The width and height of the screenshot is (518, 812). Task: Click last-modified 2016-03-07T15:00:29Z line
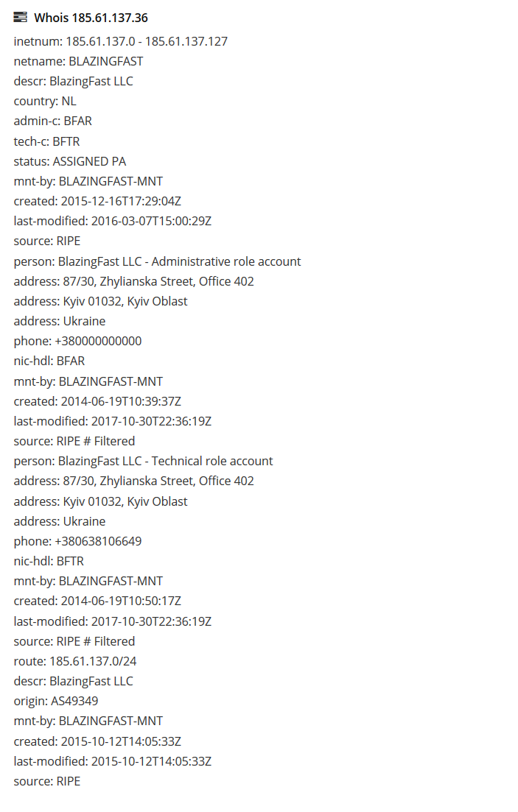[113, 221]
